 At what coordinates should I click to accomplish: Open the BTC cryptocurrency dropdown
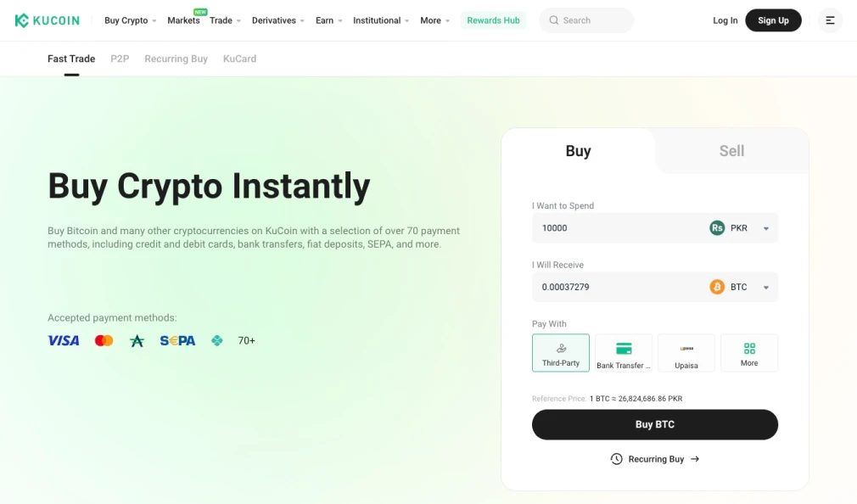click(x=765, y=287)
